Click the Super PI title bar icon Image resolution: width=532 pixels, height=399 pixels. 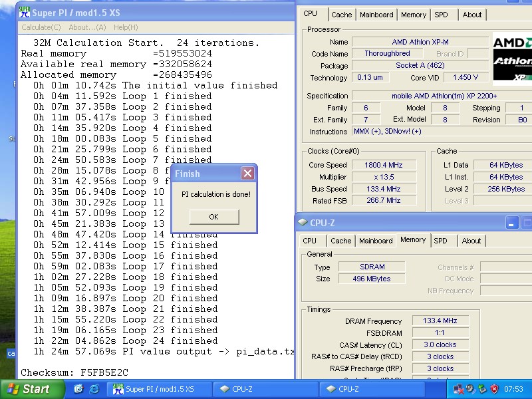(x=25, y=12)
